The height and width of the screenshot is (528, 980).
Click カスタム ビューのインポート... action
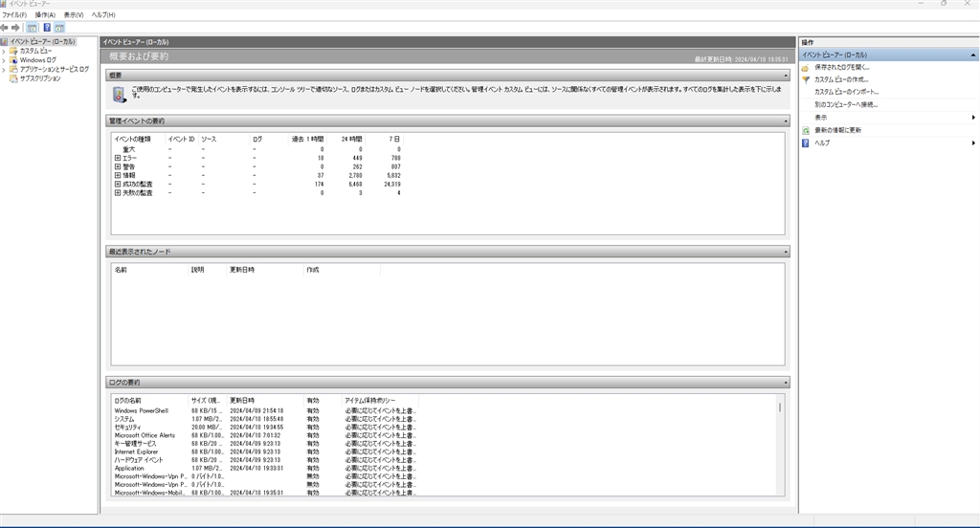tap(846, 92)
